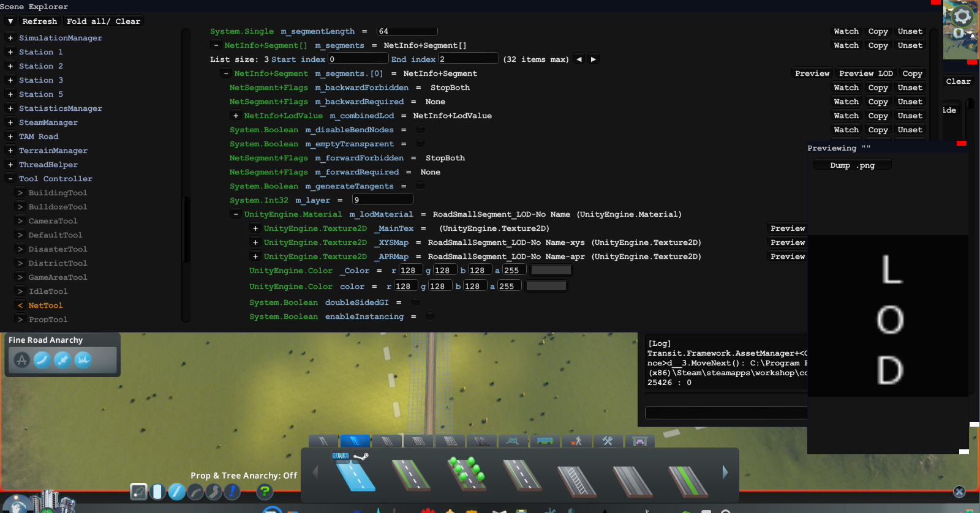The width and height of the screenshot is (980, 513).
Task: Select NetTool in the tree
Action: tap(45, 305)
